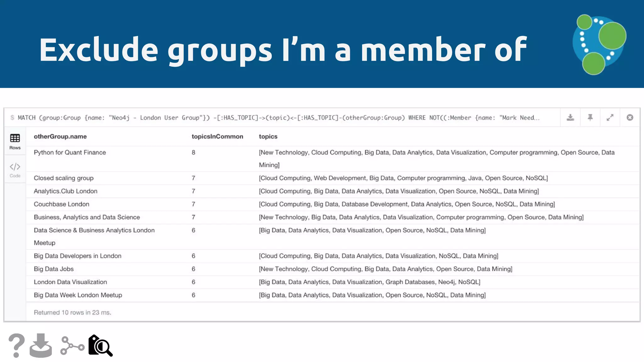Viewport: 644px width, 362px height.
Task: Click value 8 for Python for Quant Finance
Action: click(x=193, y=152)
